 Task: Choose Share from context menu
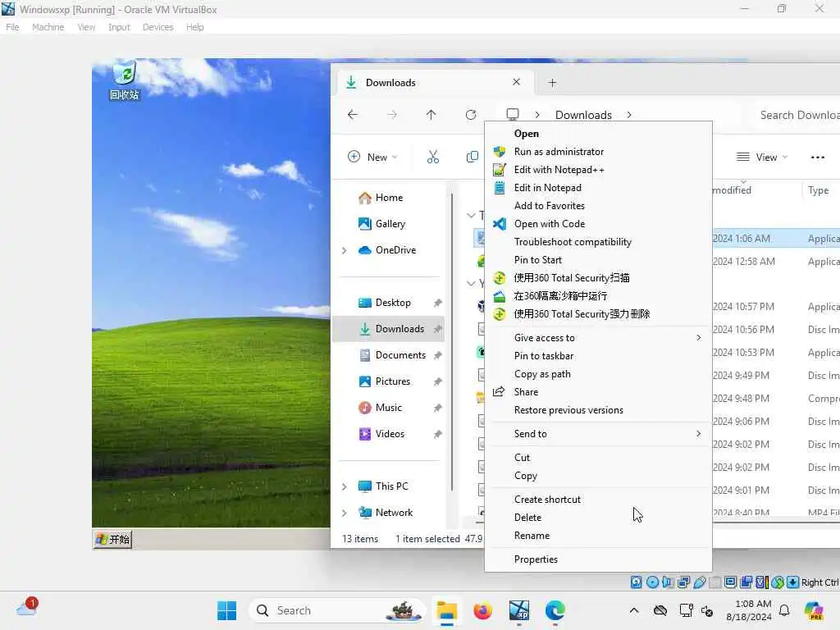[x=598, y=392]
